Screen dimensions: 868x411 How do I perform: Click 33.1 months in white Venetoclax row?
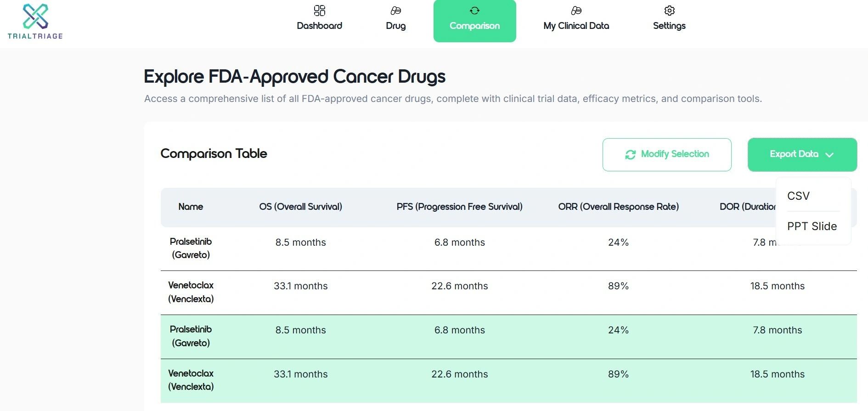coord(301,286)
